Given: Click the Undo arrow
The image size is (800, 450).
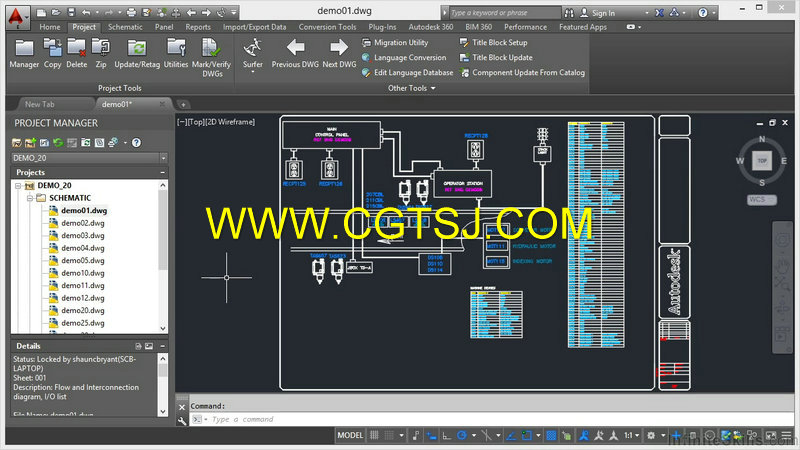Looking at the screenshot, I should [x=86, y=13].
